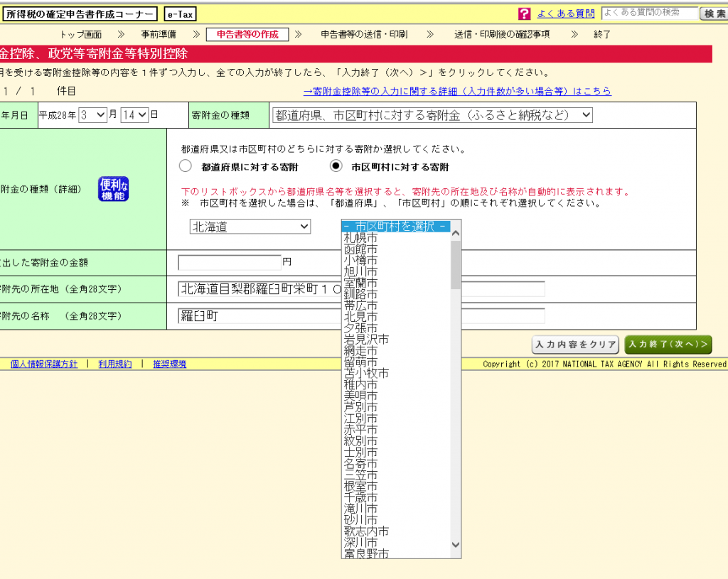Open the month dropdown showing 3
This screenshot has width=728, height=579.
point(93,114)
